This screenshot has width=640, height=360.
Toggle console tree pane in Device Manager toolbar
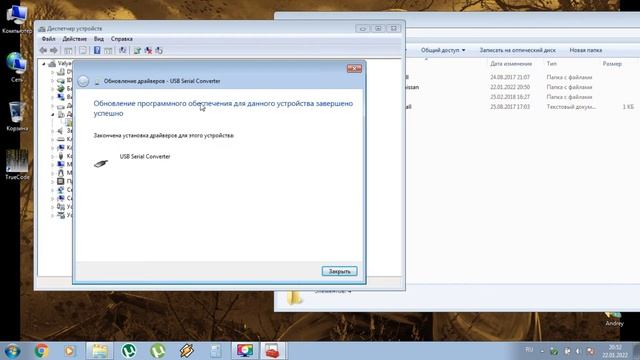coord(68,50)
